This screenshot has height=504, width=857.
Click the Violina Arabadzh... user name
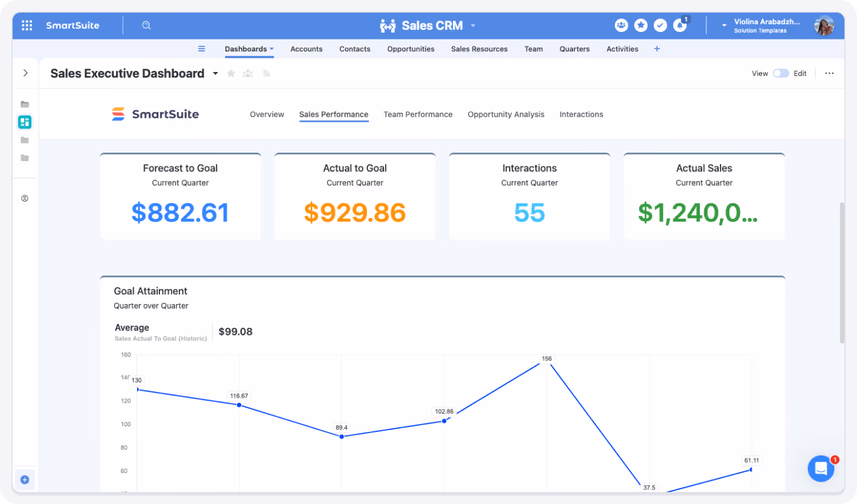coord(767,22)
